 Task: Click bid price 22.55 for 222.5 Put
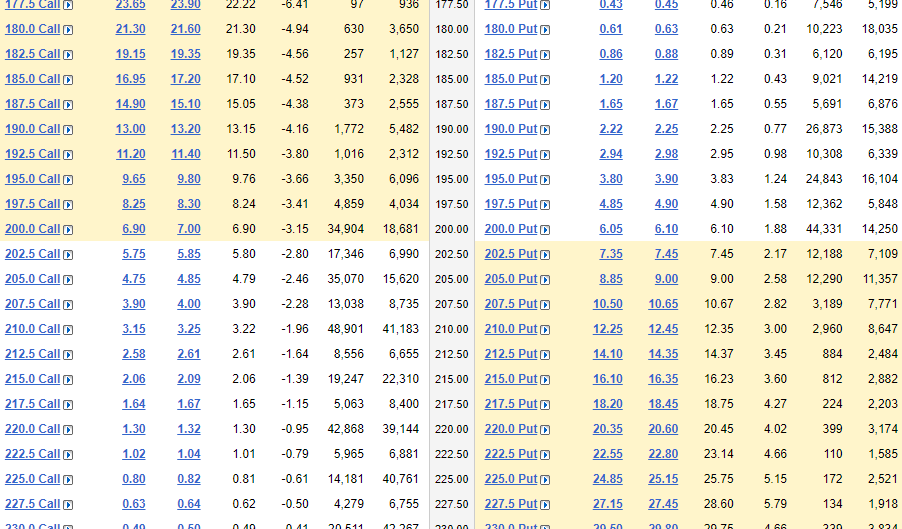[x=608, y=454]
